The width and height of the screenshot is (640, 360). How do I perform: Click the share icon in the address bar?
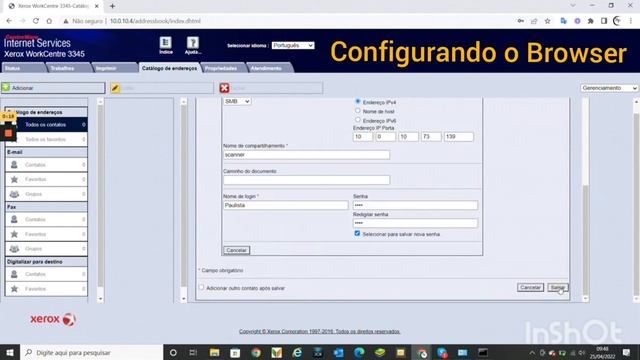(x=534, y=21)
